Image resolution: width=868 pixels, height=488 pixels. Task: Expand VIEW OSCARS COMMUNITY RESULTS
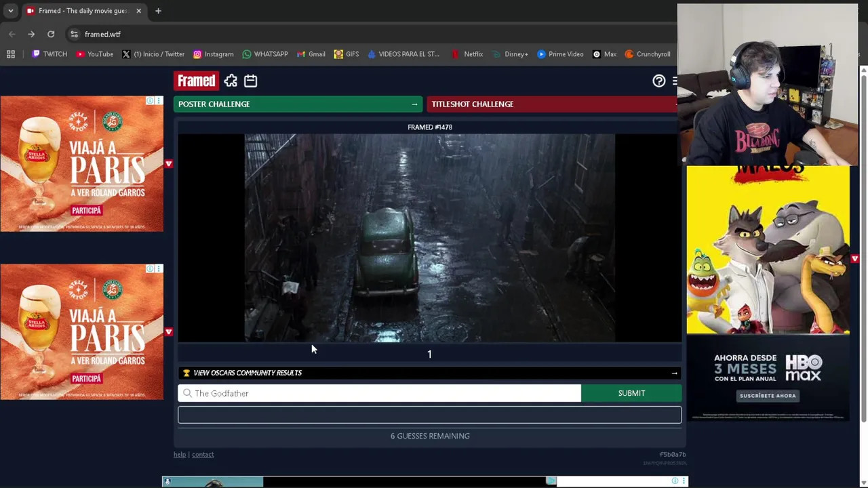[429, 373]
